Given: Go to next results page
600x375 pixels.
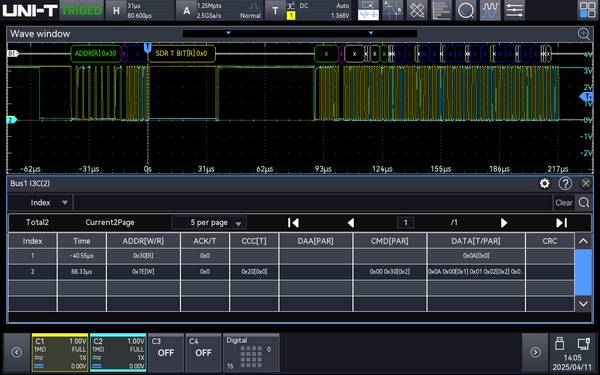Looking at the screenshot, I should (504, 223).
